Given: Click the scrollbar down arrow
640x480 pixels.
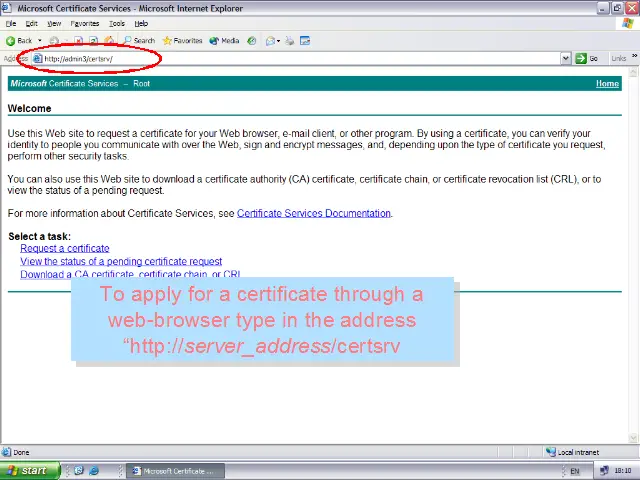Looking at the screenshot, I should click(633, 438).
